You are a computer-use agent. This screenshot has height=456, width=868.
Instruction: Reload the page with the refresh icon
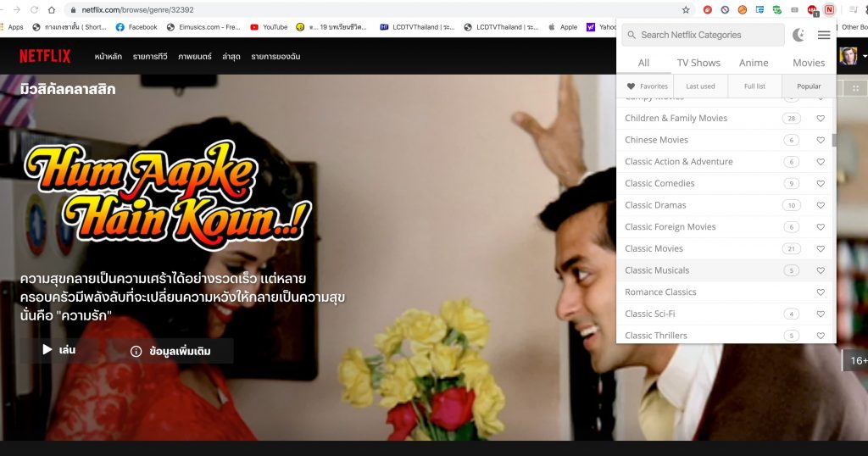point(34,10)
